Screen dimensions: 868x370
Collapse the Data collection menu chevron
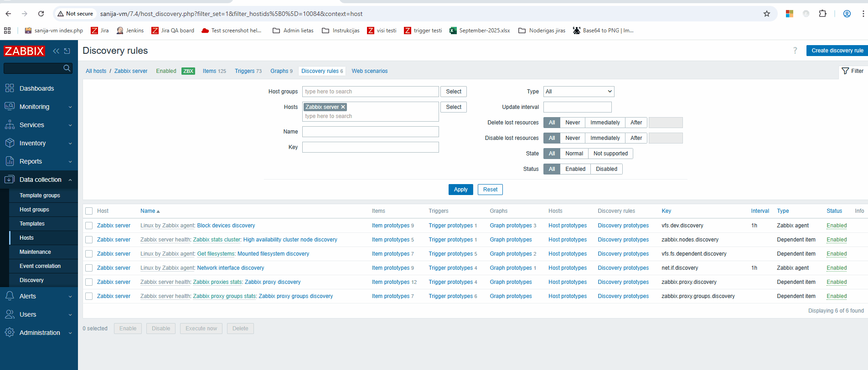pyautogui.click(x=70, y=180)
